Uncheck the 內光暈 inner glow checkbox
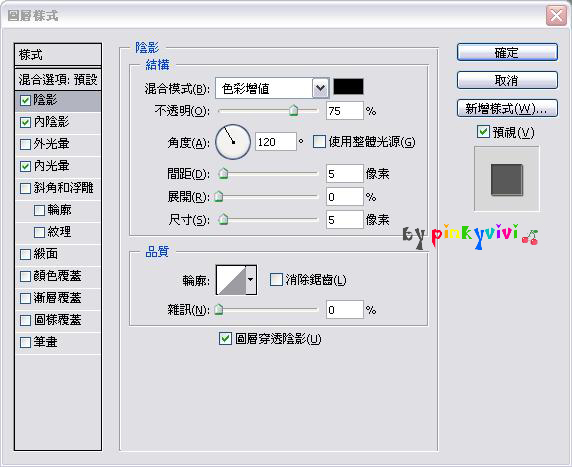 click(x=25, y=166)
